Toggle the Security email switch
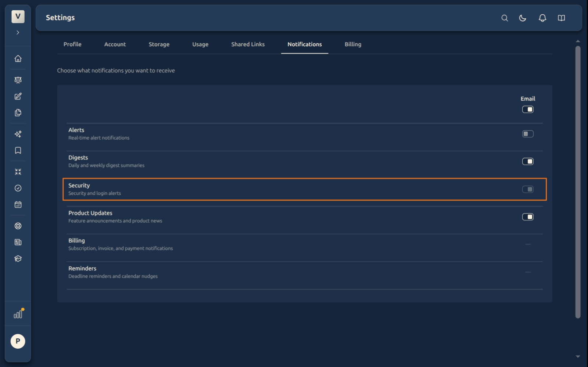 [x=528, y=190]
